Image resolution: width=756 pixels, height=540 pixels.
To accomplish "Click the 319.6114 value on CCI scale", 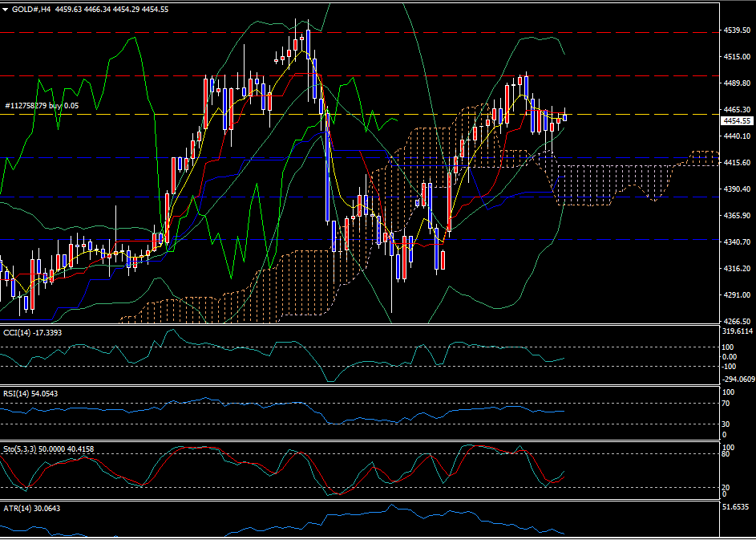I will point(737,331).
